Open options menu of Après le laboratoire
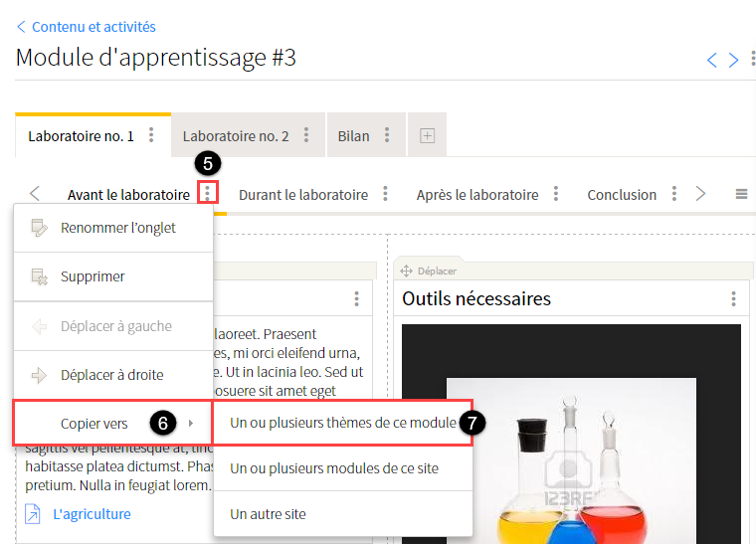Screen dimensions: 756x544 tap(556, 194)
